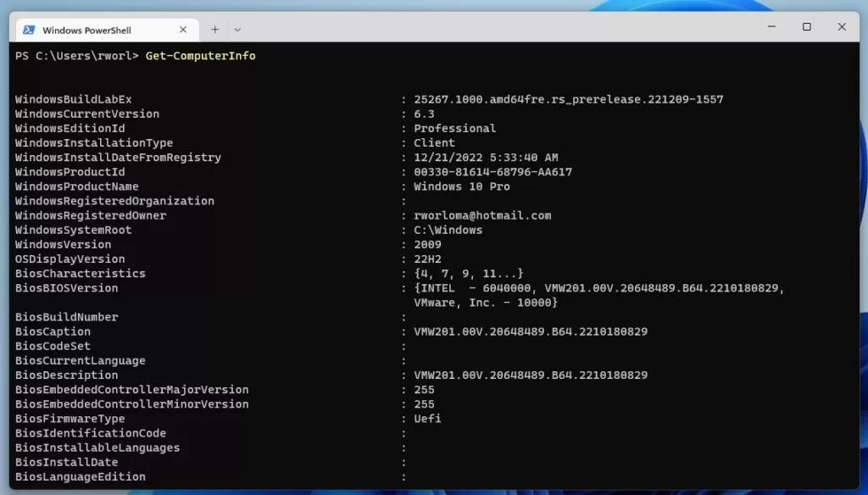Click the BiosBuildNumber property name
Image resolution: width=868 pixels, height=495 pixels.
point(66,317)
